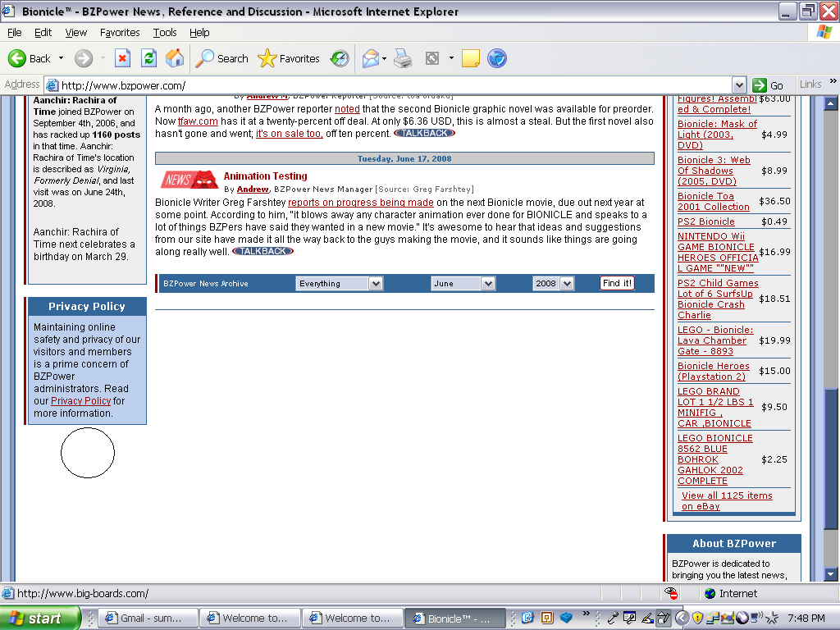
Task: Refresh the page using green arrows icon
Action: tap(149, 58)
